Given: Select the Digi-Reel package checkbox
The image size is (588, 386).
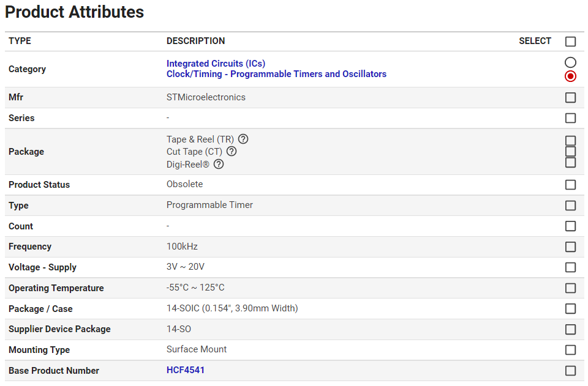Looking at the screenshot, I should coord(570,162).
